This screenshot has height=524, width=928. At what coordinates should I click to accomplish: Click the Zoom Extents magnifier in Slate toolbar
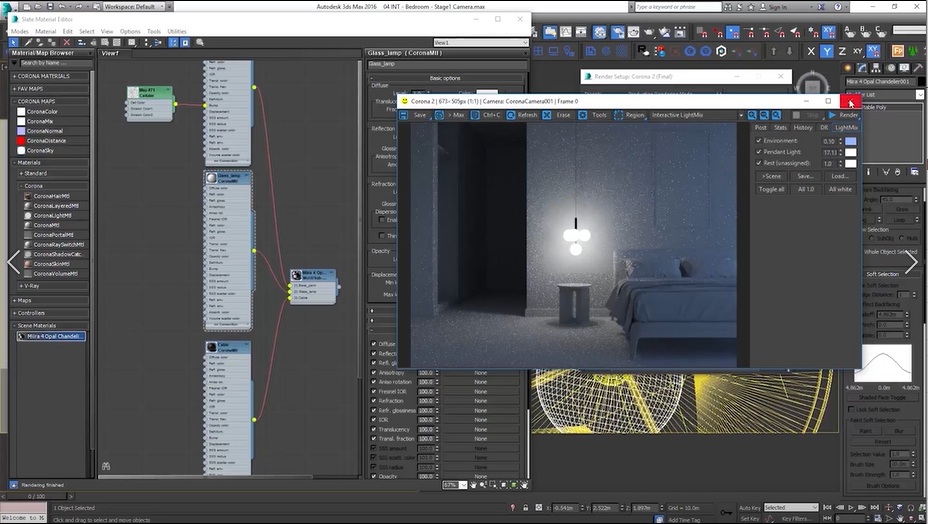[200, 43]
